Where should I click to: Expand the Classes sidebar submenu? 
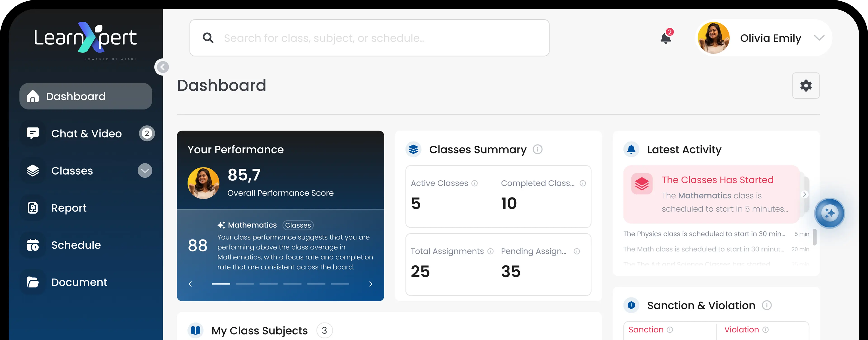pyautogui.click(x=145, y=171)
